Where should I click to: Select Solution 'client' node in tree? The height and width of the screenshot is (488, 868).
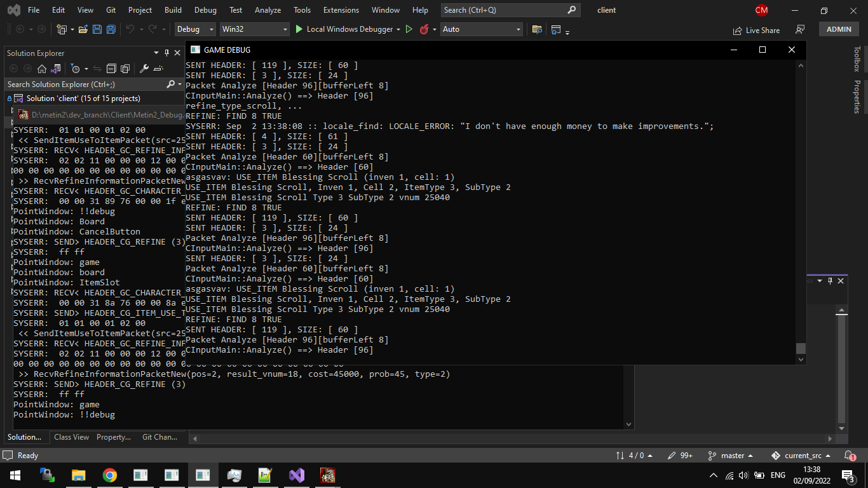click(83, 98)
